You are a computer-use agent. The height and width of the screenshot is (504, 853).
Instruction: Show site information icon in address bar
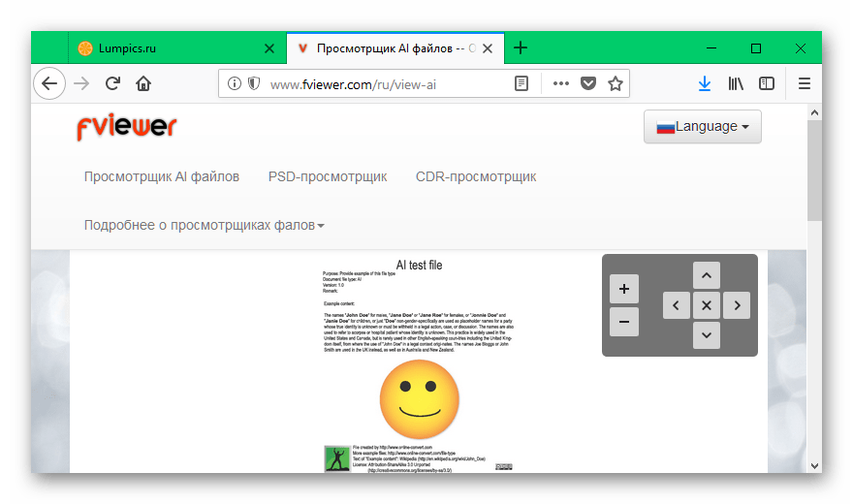[234, 83]
